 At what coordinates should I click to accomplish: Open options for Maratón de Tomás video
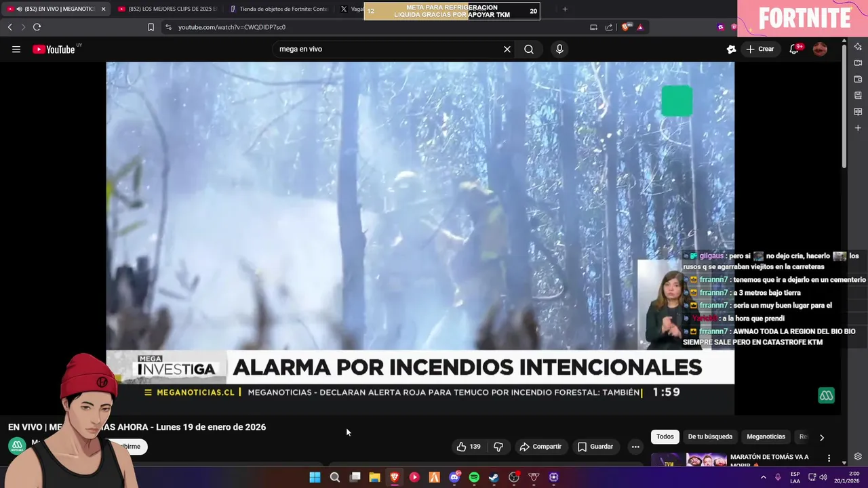pyautogui.click(x=829, y=459)
